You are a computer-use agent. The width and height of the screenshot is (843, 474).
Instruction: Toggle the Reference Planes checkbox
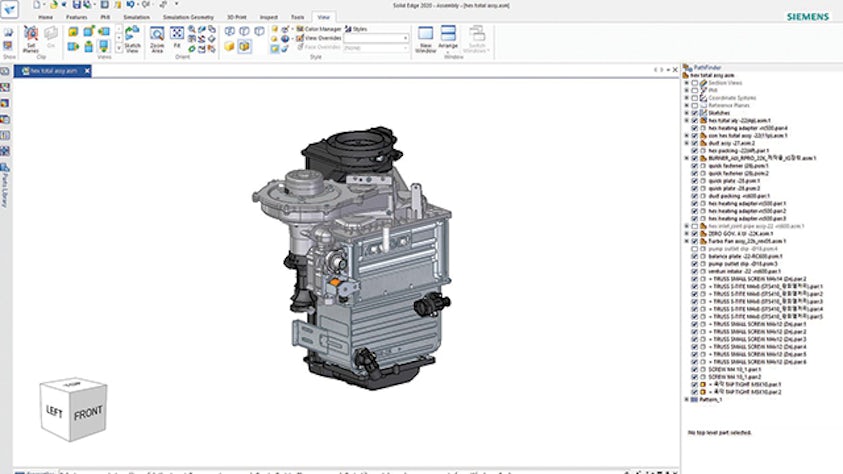(695, 106)
